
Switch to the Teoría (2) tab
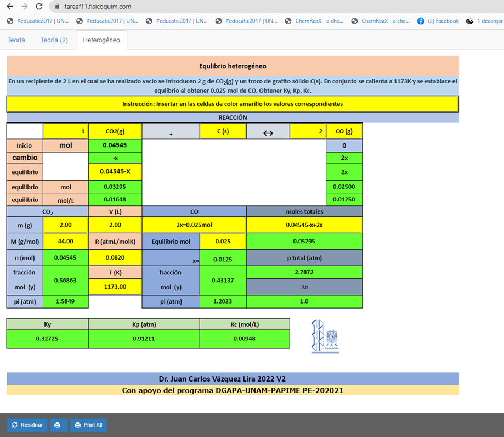(54, 40)
